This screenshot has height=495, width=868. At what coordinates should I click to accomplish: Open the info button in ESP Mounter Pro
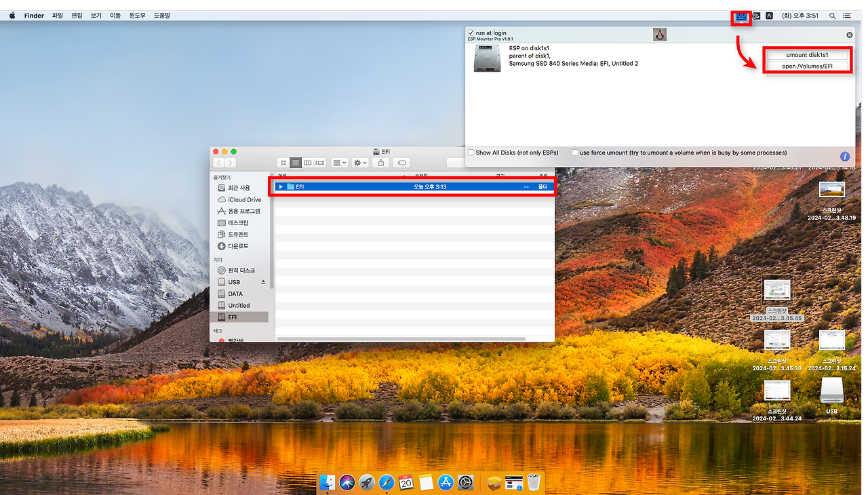tap(845, 156)
